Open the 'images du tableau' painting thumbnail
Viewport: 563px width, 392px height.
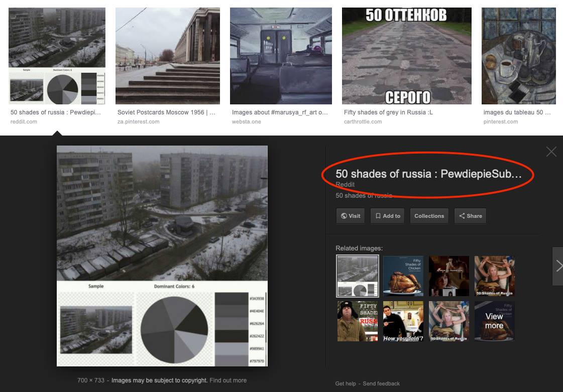pos(519,56)
